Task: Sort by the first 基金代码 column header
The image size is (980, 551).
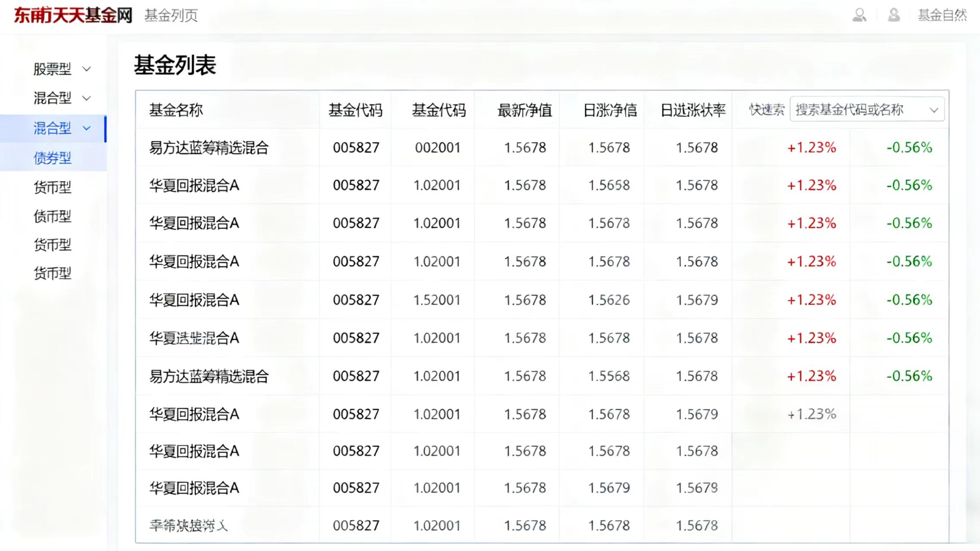Action: [356, 110]
